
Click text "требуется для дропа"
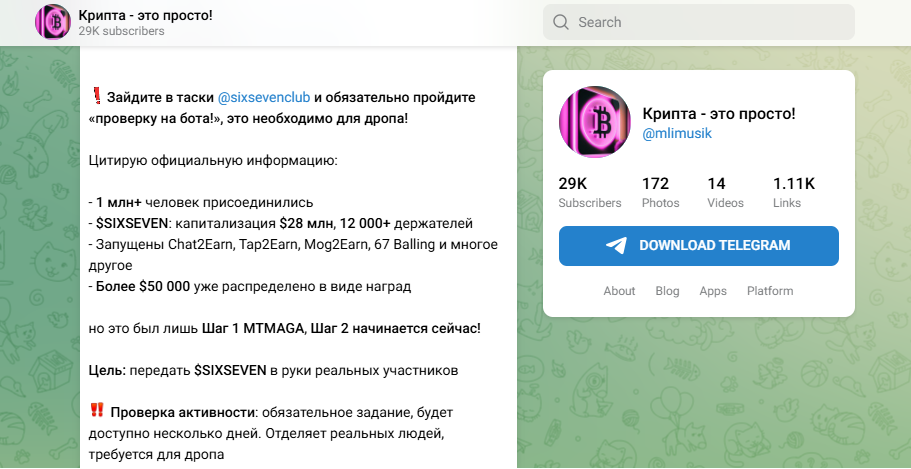click(x=156, y=454)
